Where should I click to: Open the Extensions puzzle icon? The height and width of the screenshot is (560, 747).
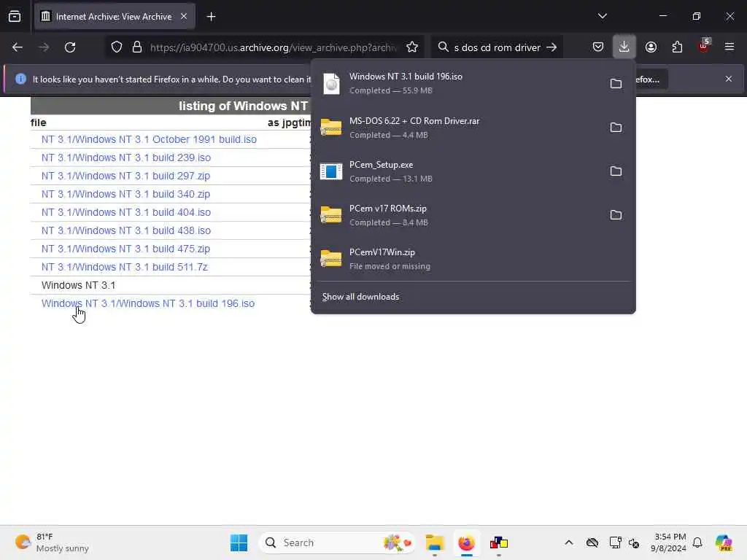[x=677, y=47]
